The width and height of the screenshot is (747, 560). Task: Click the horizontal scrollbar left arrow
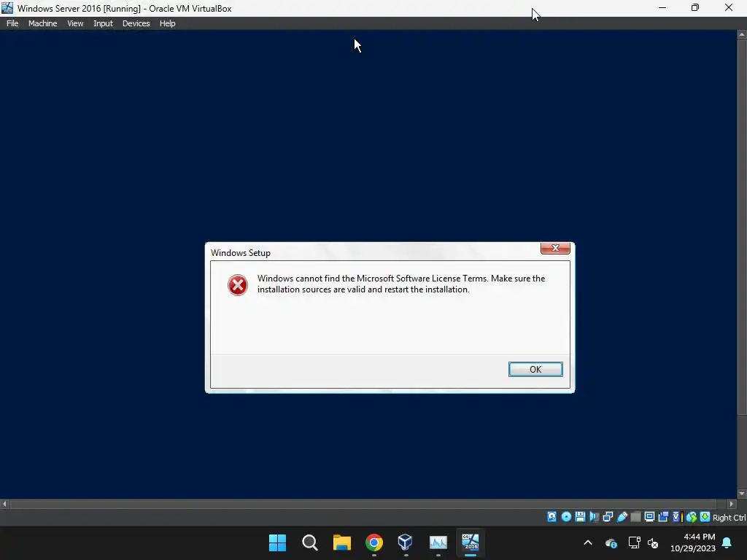point(4,504)
